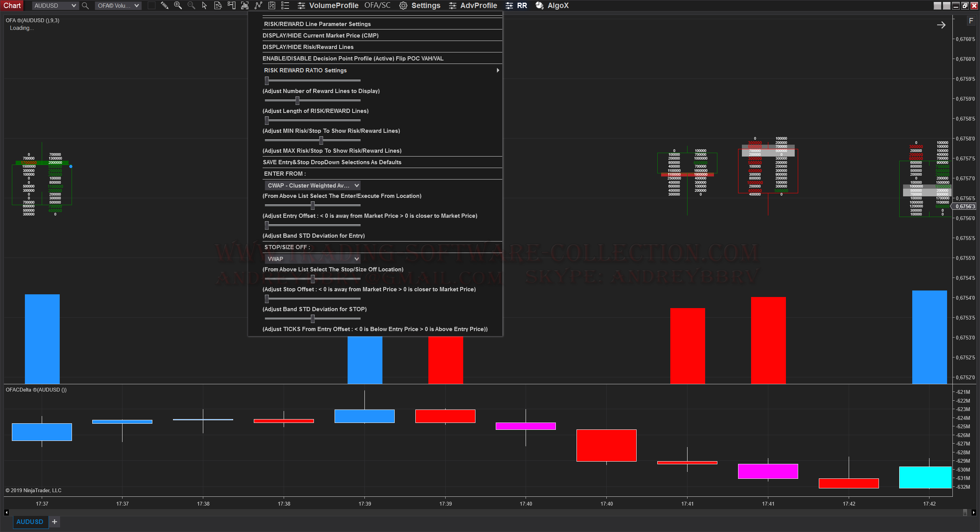Open the VWAP Stop/Size Off dropdown
980x532 pixels.
[x=313, y=259]
